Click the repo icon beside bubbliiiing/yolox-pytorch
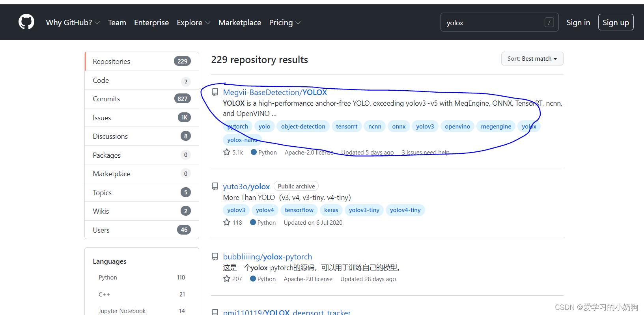The width and height of the screenshot is (644, 315). click(x=215, y=257)
